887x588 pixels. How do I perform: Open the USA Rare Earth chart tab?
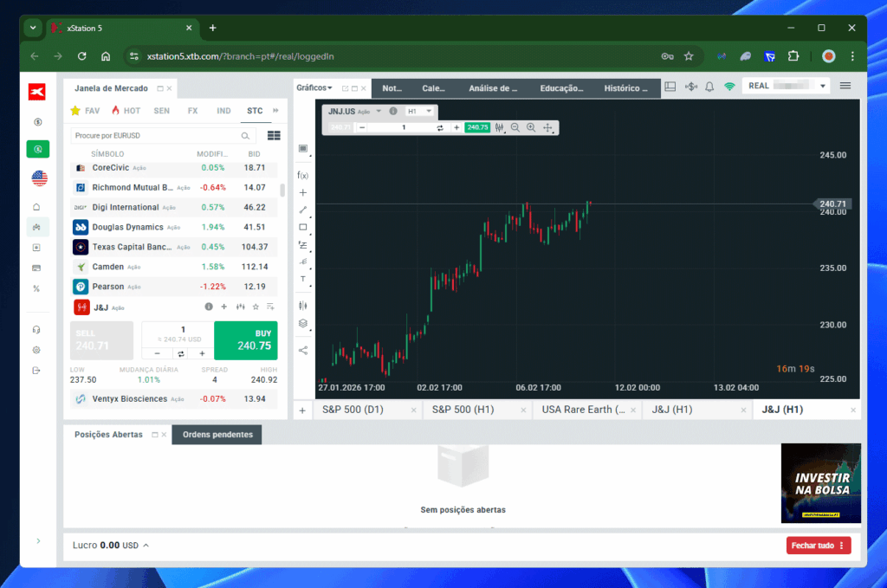[583, 410]
